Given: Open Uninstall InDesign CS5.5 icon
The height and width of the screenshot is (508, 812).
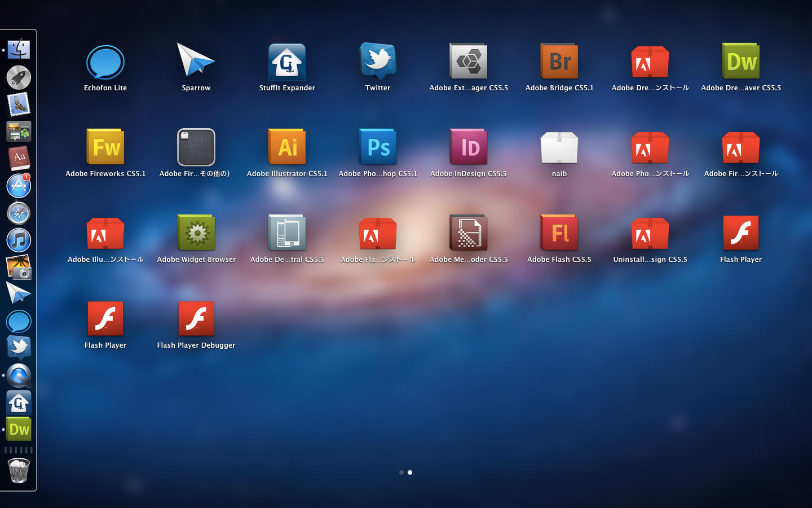Looking at the screenshot, I should [x=650, y=234].
